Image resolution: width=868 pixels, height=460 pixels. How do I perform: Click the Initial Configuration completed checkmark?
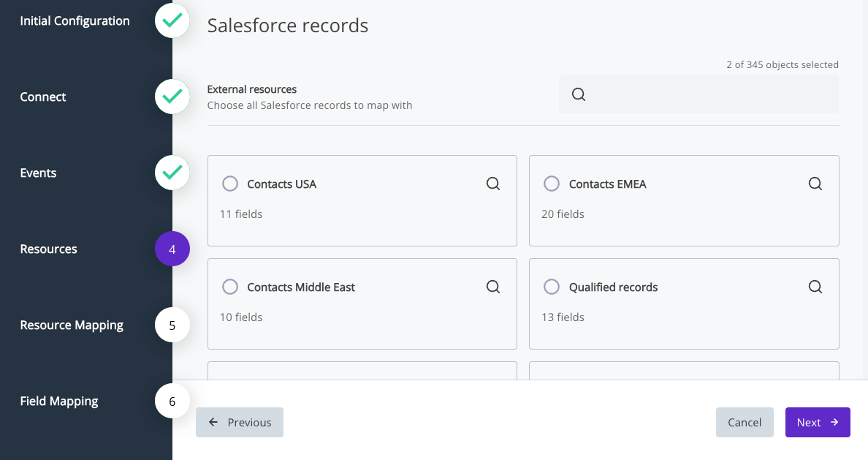pyautogui.click(x=172, y=20)
